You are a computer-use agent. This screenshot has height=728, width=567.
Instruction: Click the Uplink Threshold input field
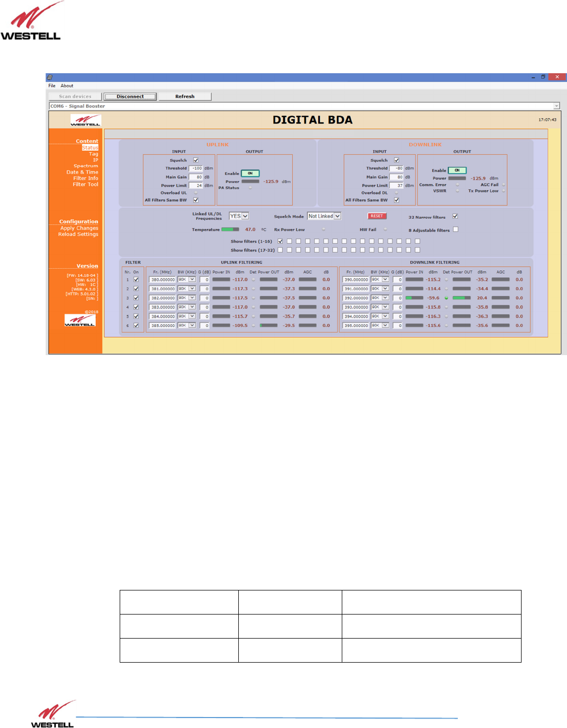point(196,168)
